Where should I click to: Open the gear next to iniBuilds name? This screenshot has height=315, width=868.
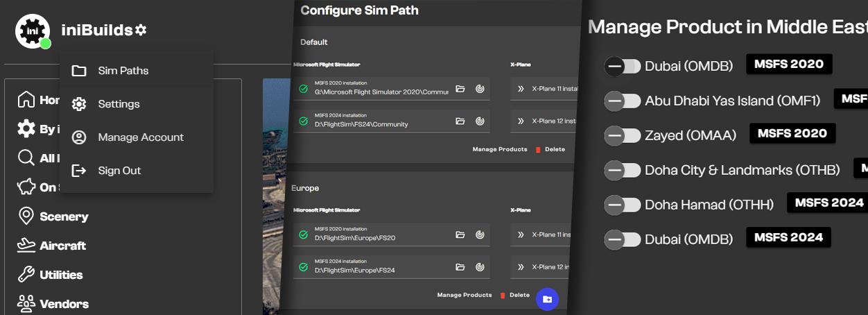(141, 30)
